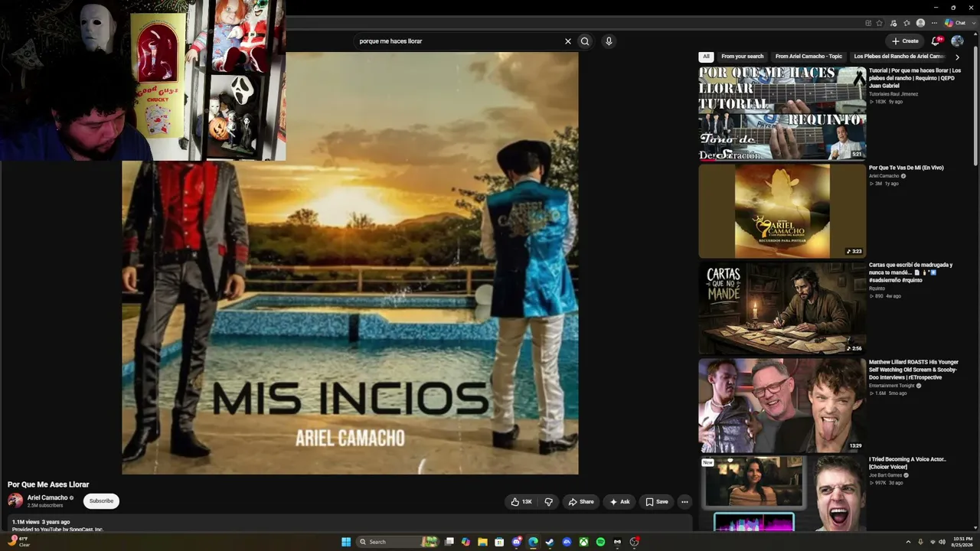Open Xbox app from the taskbar
The width and height of the screenshot is (980, 551).
[x=583, y=542]
